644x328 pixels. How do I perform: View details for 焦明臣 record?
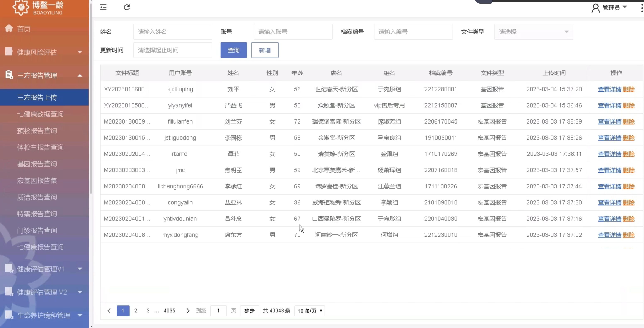pyautogui.click(x=610, y=170)
